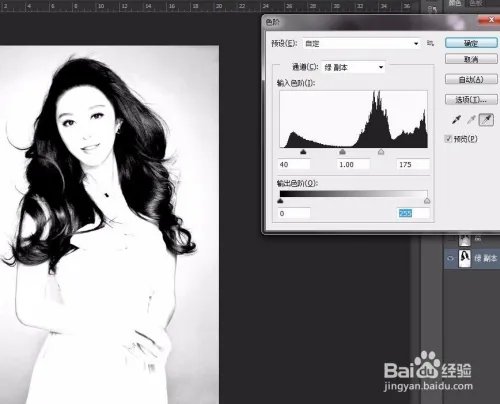This screenshot has height=404, width=500.
Task: Select the gray point eyedropper
Action: tap(471, 120)
